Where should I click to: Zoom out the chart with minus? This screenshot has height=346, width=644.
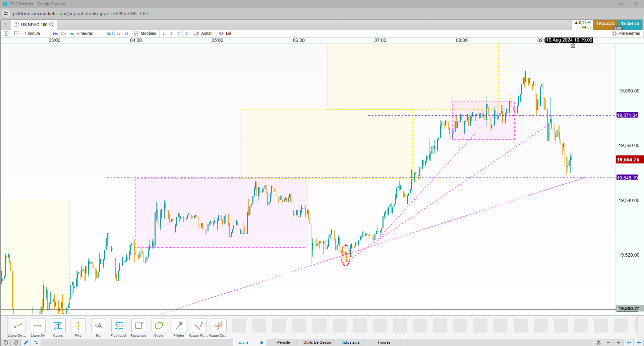(608, 342)
